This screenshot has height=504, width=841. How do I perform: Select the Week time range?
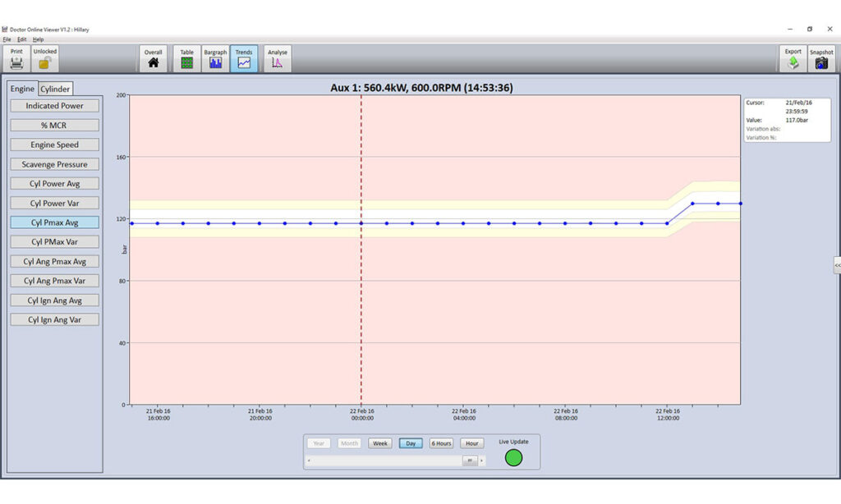tap(380, 442)
